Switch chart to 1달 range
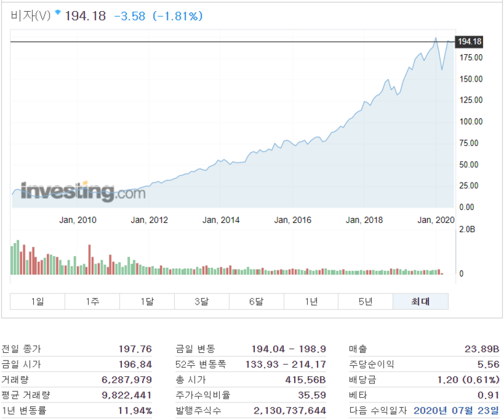 147,301
